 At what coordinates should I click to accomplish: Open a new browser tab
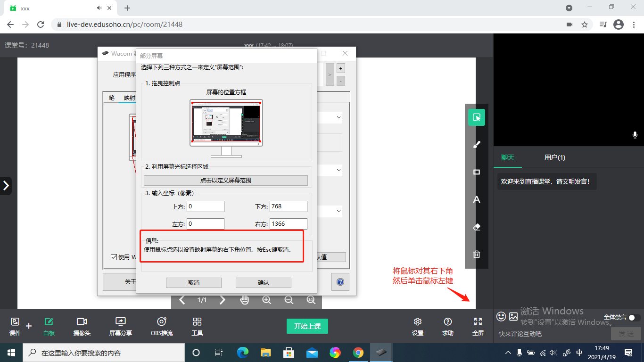pyautogui.click(x=127, y=8)
